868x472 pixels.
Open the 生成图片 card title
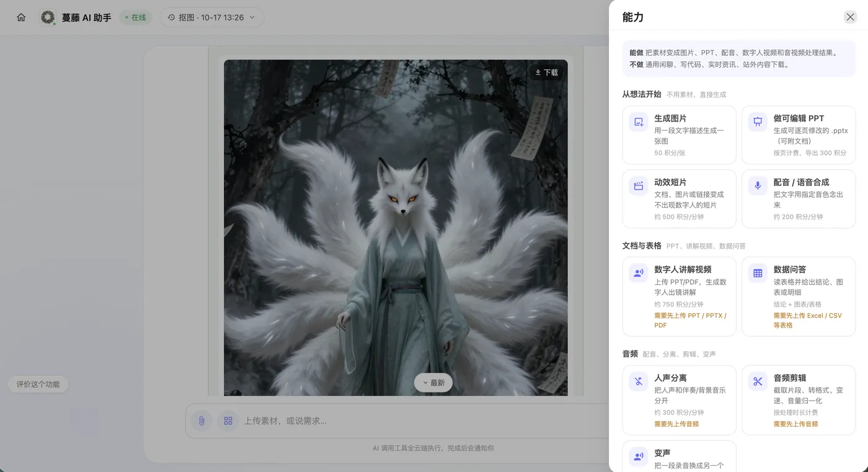tap(670, 118)
